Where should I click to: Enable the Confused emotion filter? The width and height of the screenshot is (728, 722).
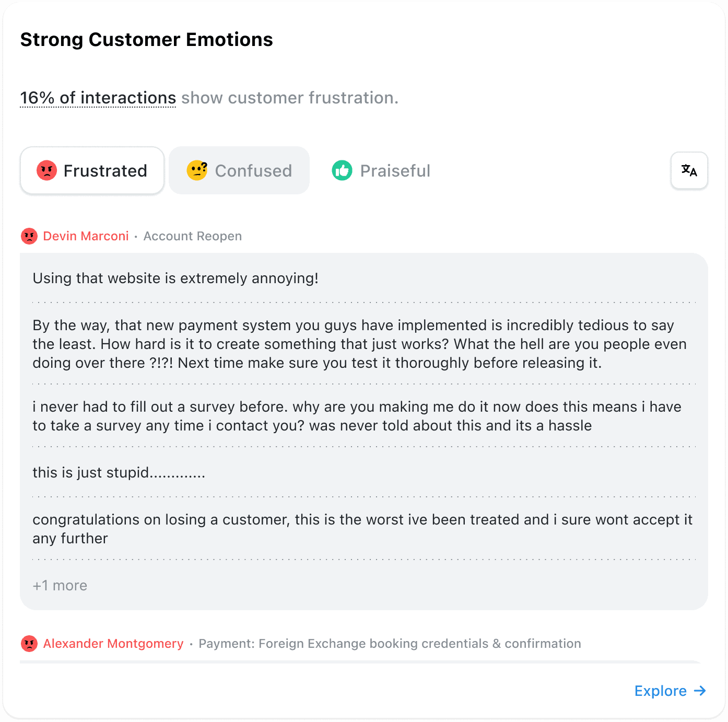pyautogui.click(x=239, y=170)
